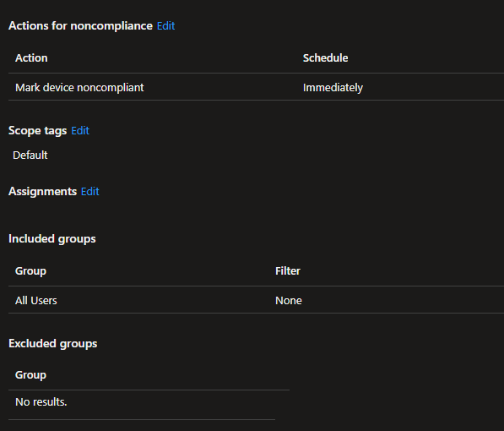Click the All Users group entry
504x431 pixels.
(x=36, y=301)
